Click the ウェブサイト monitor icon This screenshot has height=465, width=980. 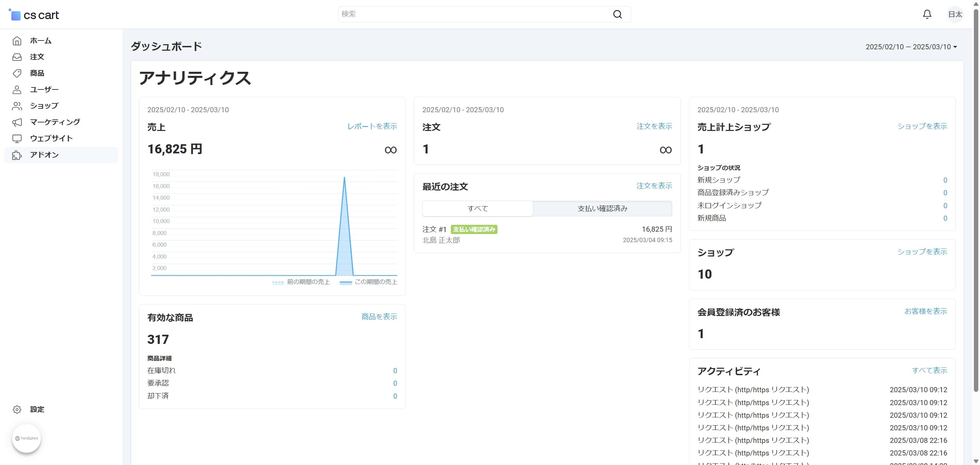pos(17,138)
